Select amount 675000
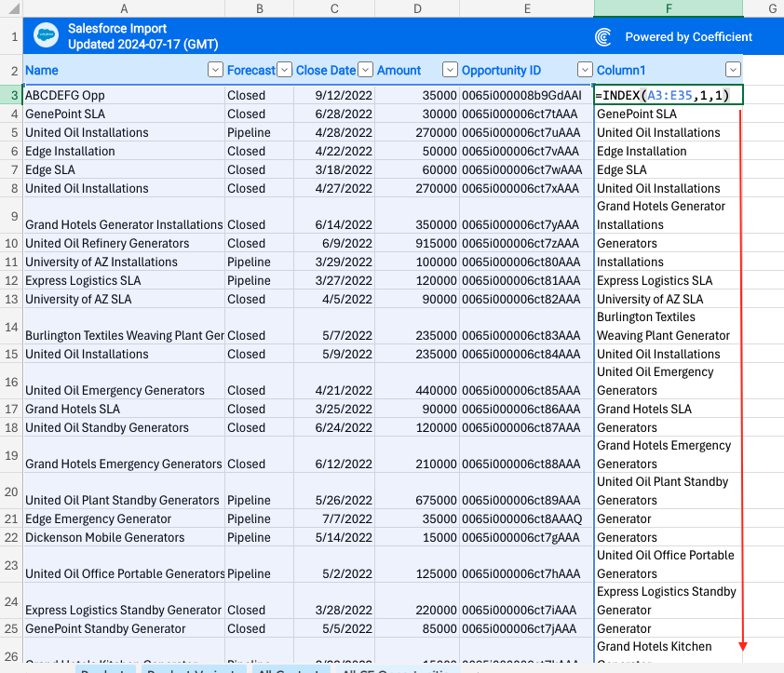Screen dimensions: 784x673 pos(417,491)
